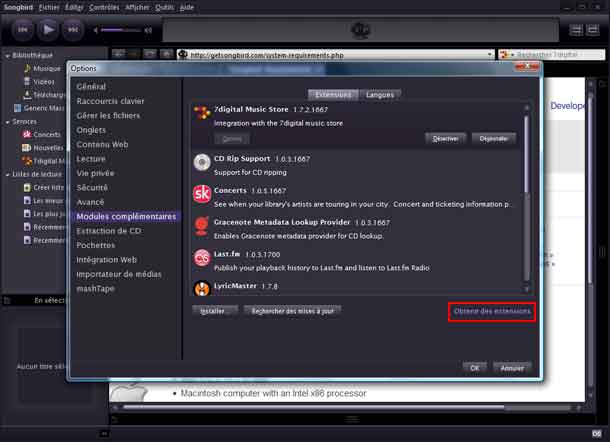
Task: Click the Develope link in web page
Action: (567, 106)
